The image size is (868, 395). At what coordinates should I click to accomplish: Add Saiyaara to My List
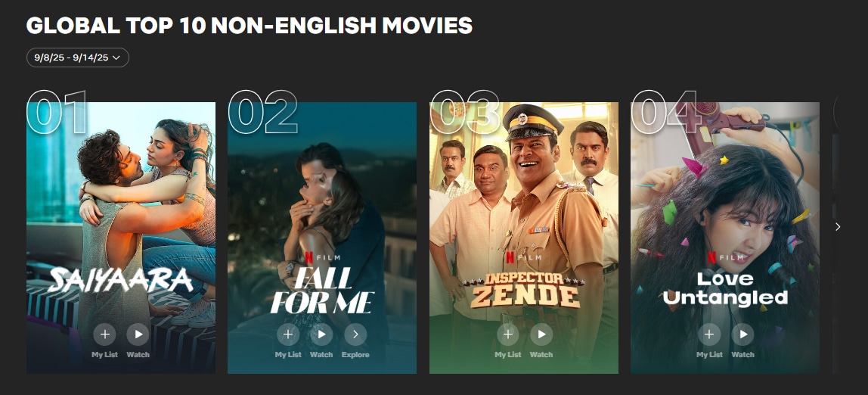point(104,334)
